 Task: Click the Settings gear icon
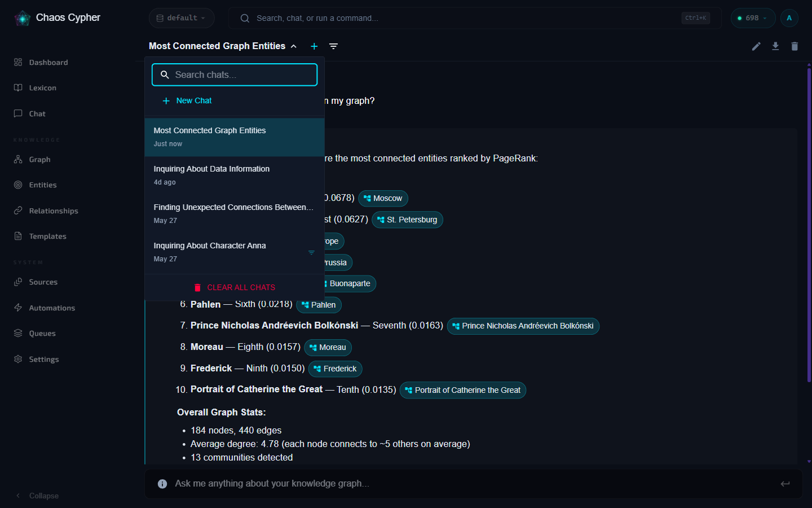[18, 359]
